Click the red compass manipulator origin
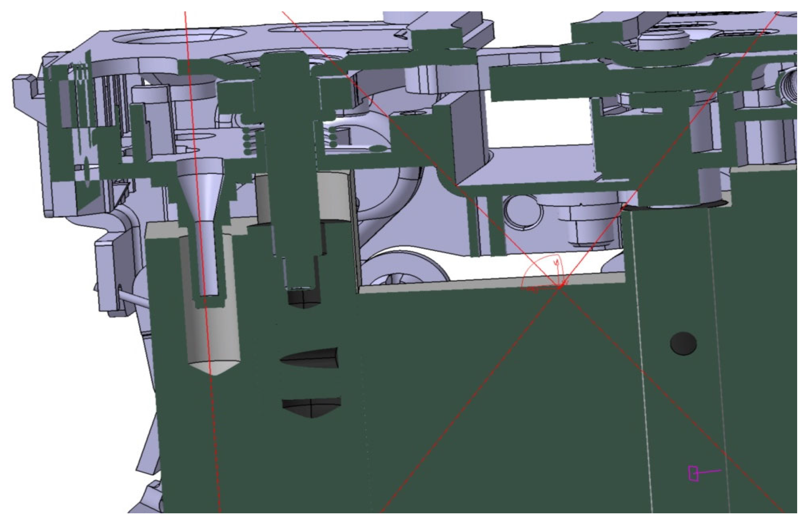Screen dimensions: 812x524 tap(560, 286)
